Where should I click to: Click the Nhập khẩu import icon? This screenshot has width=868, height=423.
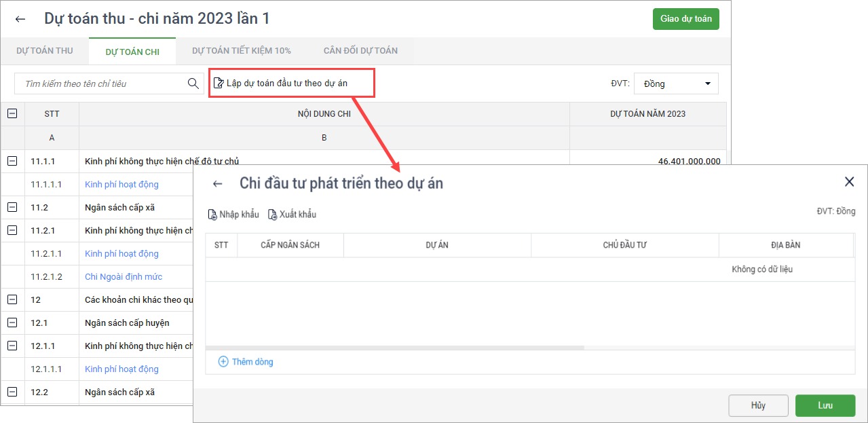tap(212, 215)
